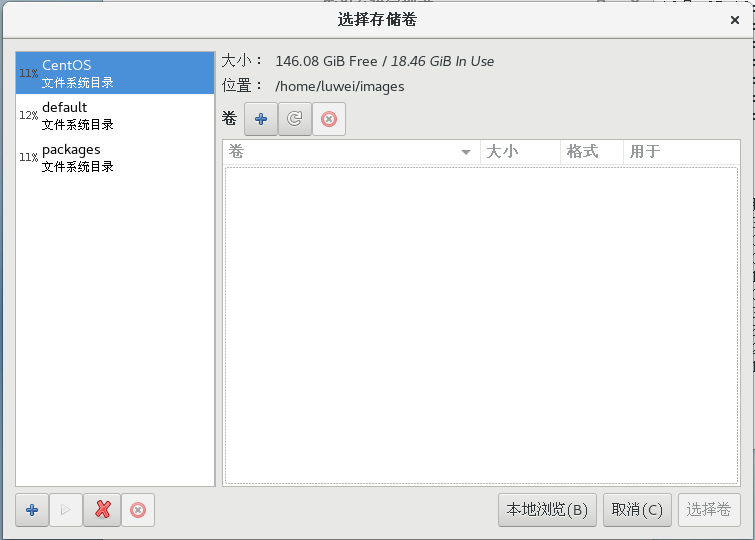Select the CentOS storage pool

[x=115, y=73]
